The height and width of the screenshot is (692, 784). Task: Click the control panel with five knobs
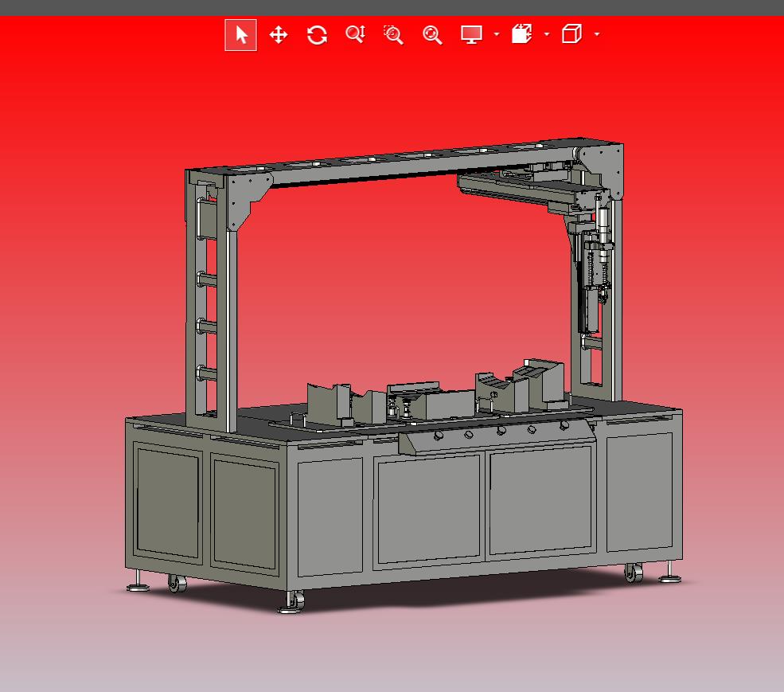pos(497,437)
